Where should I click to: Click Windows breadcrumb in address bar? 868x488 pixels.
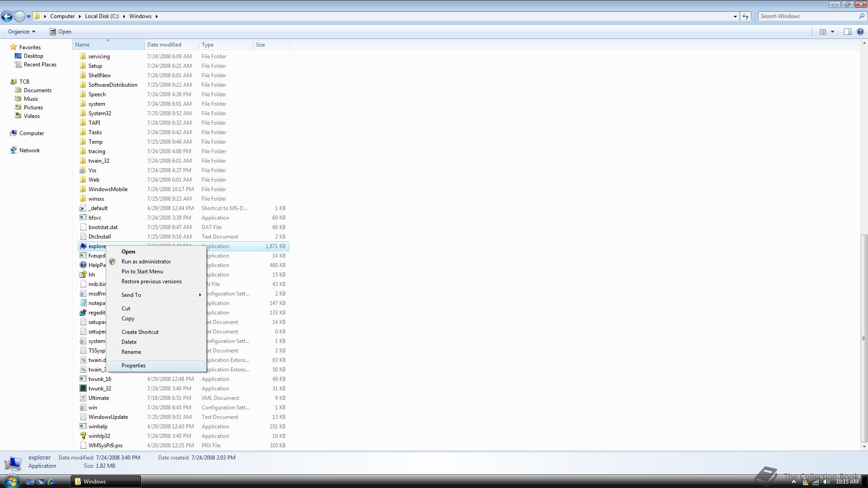tap(140, 16)
